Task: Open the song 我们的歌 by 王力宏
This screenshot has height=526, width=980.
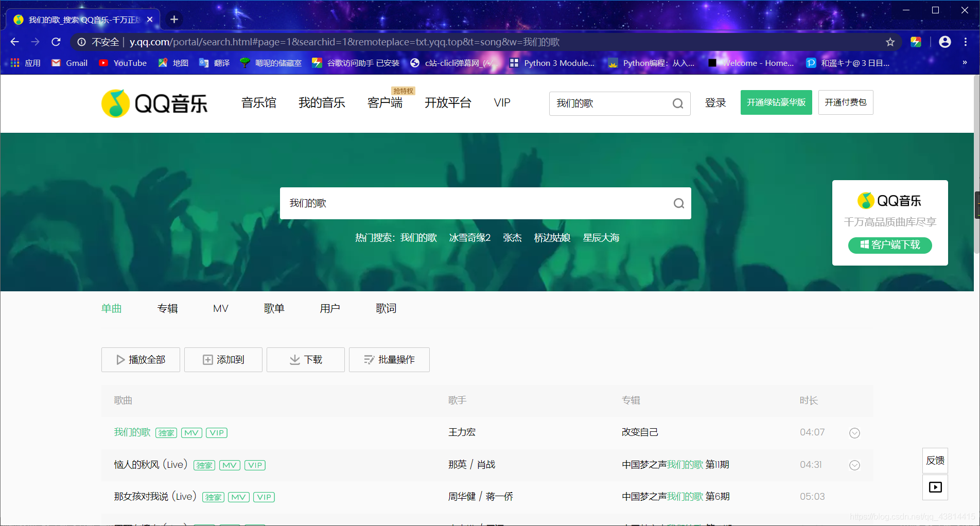Action: (x=132, y=432)
